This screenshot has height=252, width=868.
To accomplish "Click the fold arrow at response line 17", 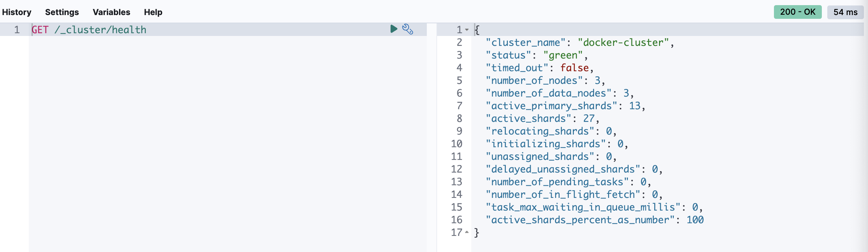I will [467, 232].
